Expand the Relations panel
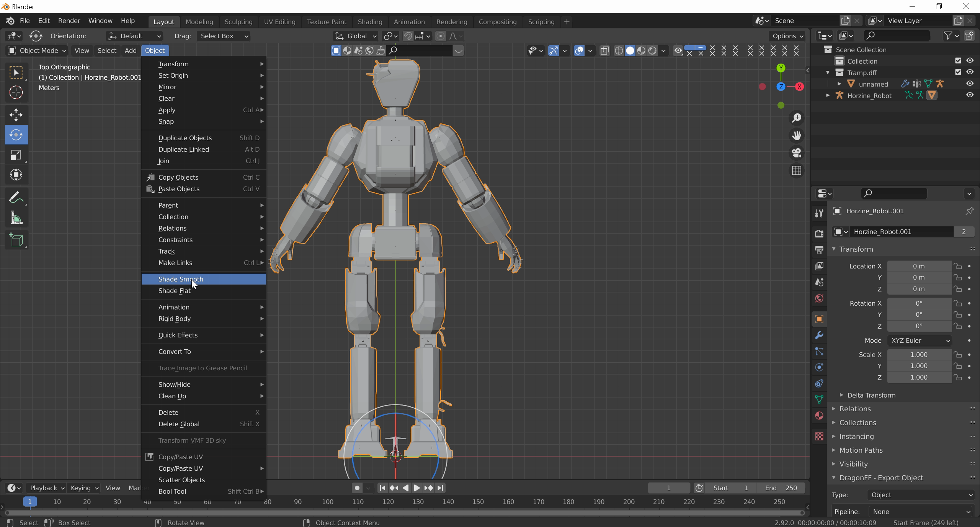This screenshot has width=980, height=527. [855, 409]
